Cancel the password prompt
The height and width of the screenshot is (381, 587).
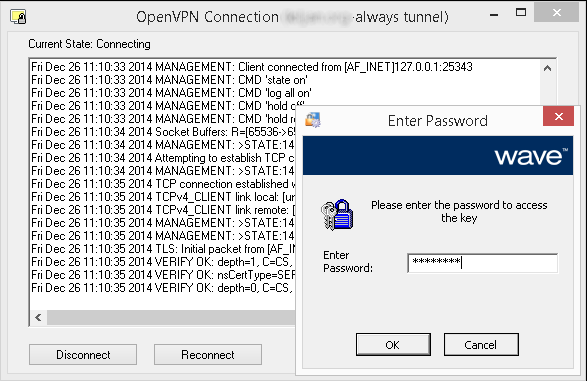pyautogui.click(x=481, y=345)
